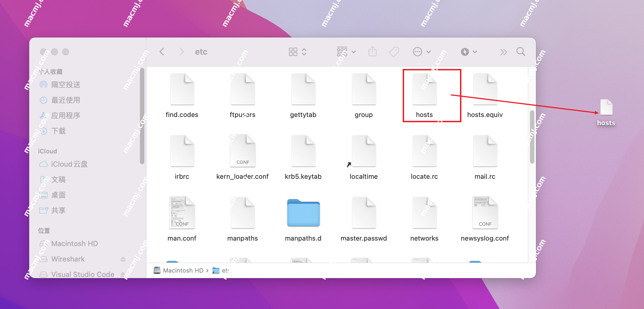
Task: Click the extension toolbar icon
Action: (465, 52)
